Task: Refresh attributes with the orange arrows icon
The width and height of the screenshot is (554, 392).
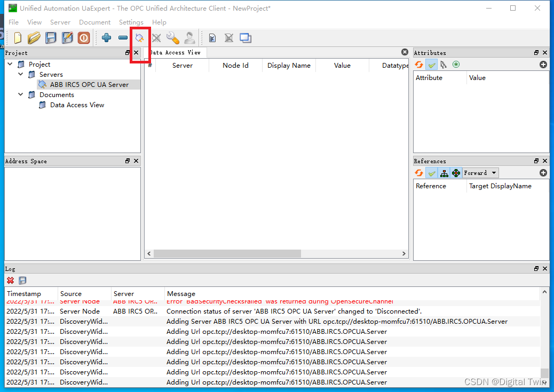Action: [x=419, y=65]
